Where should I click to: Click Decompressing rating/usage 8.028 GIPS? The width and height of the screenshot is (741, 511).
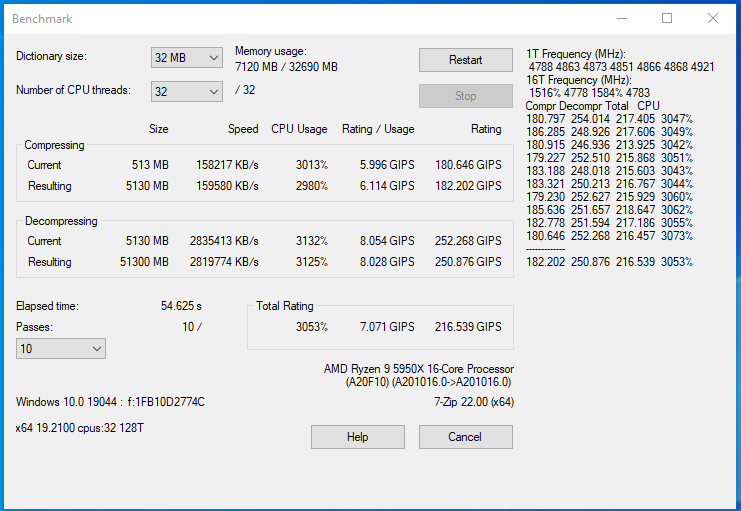(387, 262)
